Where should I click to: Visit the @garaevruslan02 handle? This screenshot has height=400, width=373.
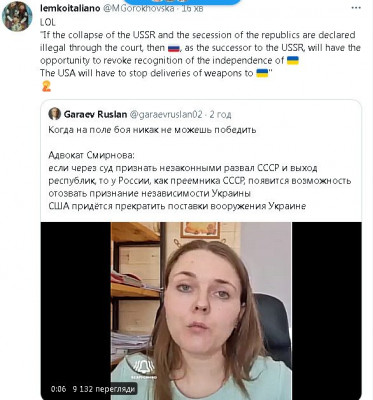166,114
